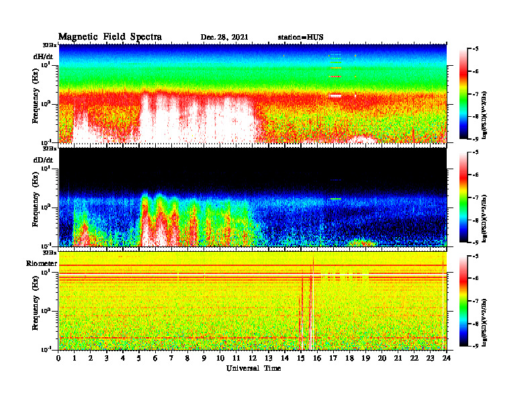Click the -8 tick on dD/dt color scale
Viewport: 532px width, 411px height.
pos(474,220)
